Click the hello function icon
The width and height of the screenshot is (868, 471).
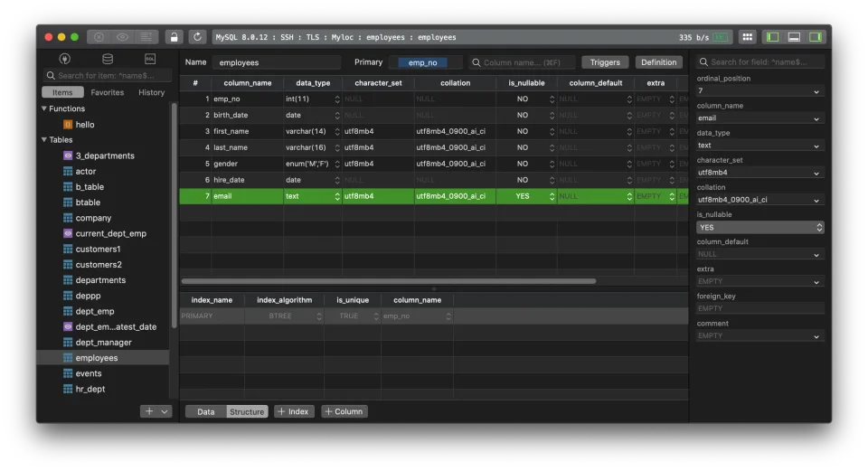pyautogui.click(x=68, y=125)
